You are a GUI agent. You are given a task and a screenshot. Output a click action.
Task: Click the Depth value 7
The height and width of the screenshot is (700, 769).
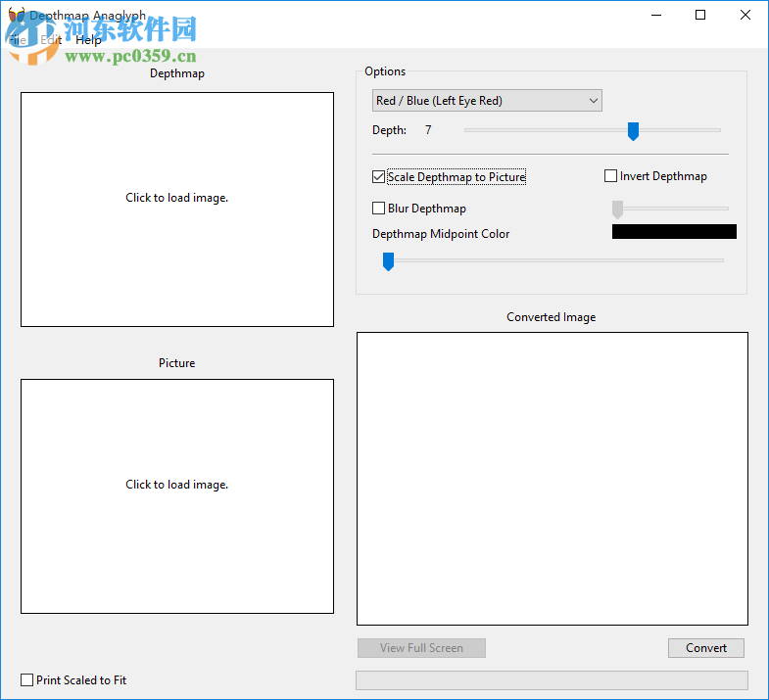(428, 130)
